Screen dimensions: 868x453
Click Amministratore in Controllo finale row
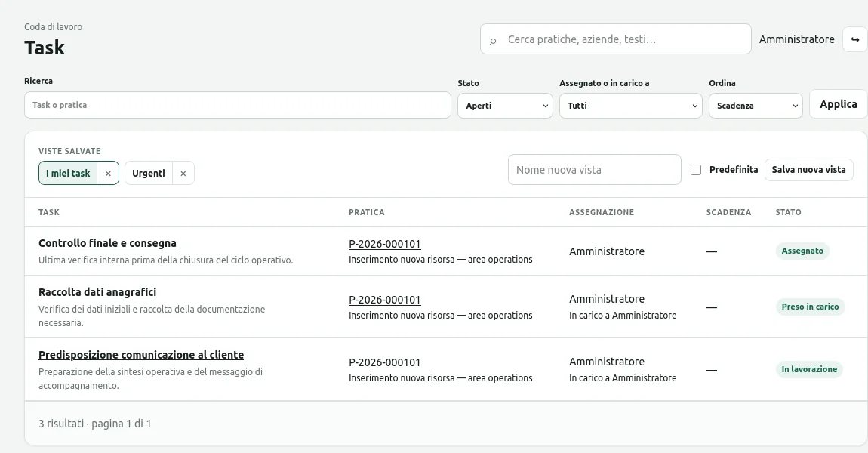607,251
